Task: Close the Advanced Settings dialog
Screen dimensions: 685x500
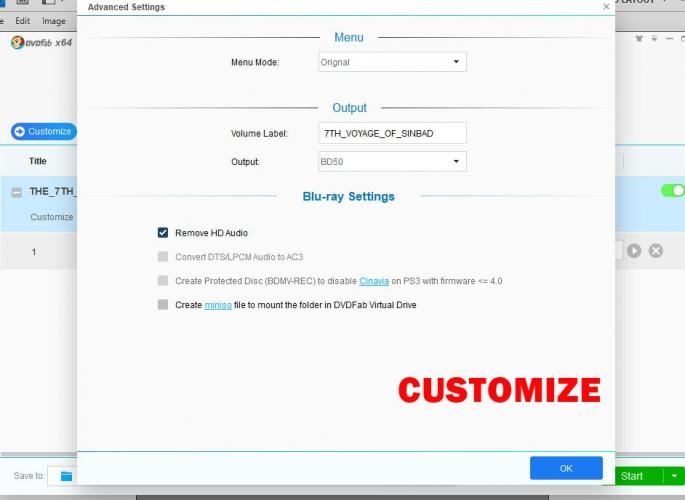Action: 606,7
